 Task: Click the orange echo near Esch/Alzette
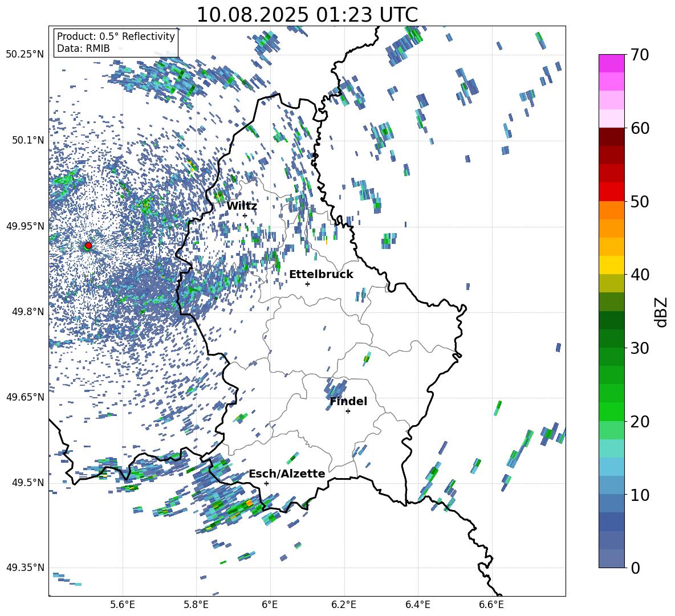[x=249, y=503]
